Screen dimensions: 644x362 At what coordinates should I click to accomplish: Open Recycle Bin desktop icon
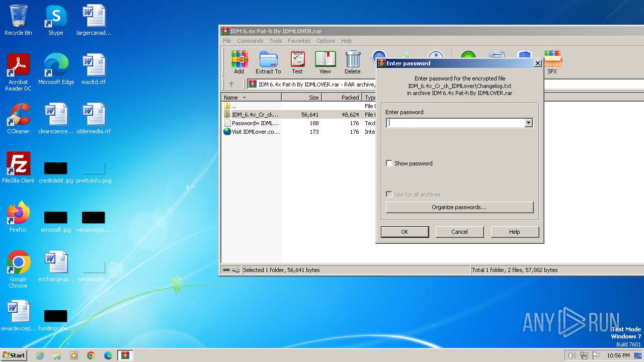pos(18,20)
